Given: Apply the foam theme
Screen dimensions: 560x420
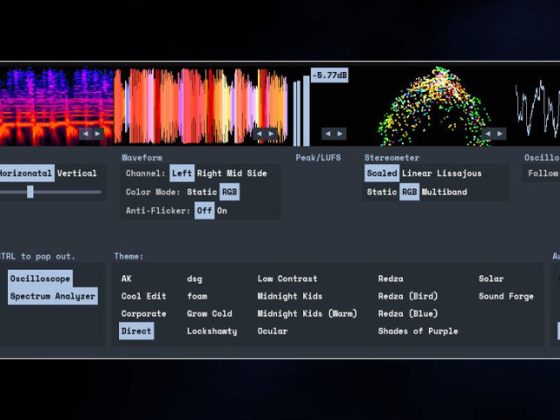Looking at the screenshot, I should coord(197,296).
